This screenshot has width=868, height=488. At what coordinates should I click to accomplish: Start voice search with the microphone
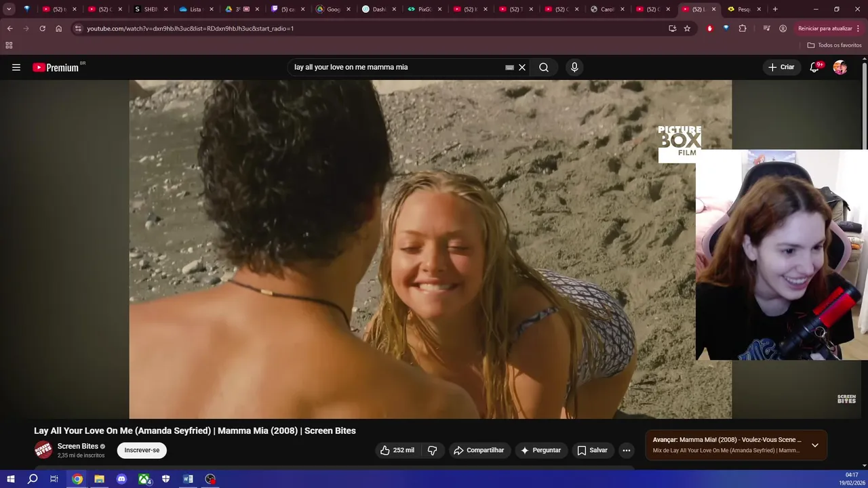pos(574,67)
